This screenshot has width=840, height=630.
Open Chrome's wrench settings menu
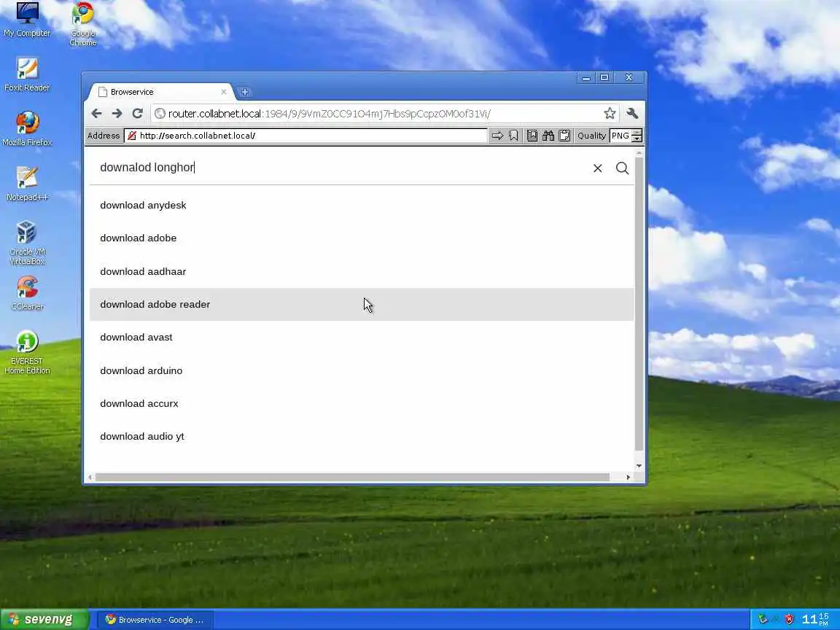point(632,114)
